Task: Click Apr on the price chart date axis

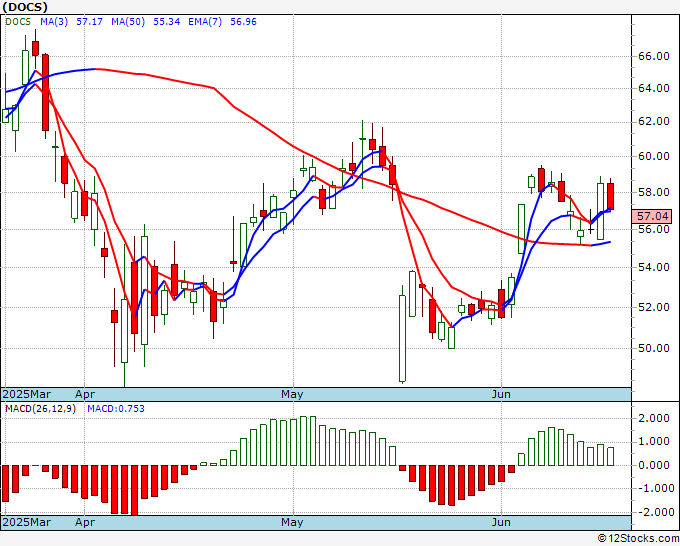Action: point(85,394)
